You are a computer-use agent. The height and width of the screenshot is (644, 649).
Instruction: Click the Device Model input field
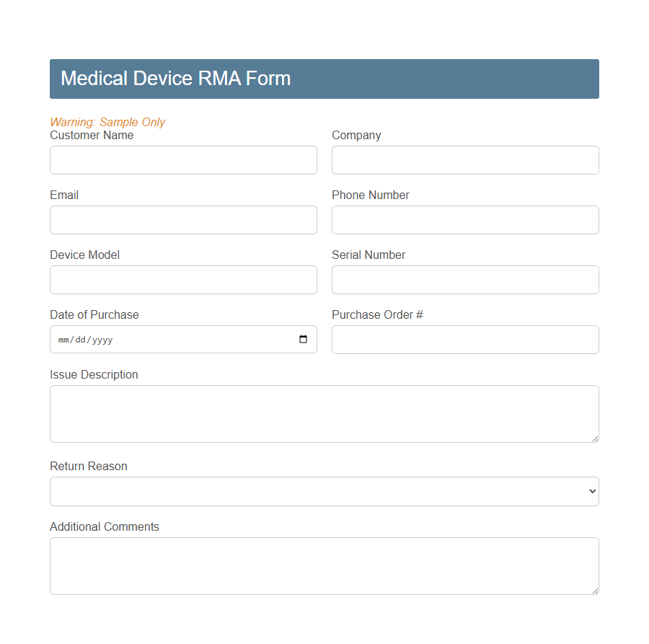183,279
